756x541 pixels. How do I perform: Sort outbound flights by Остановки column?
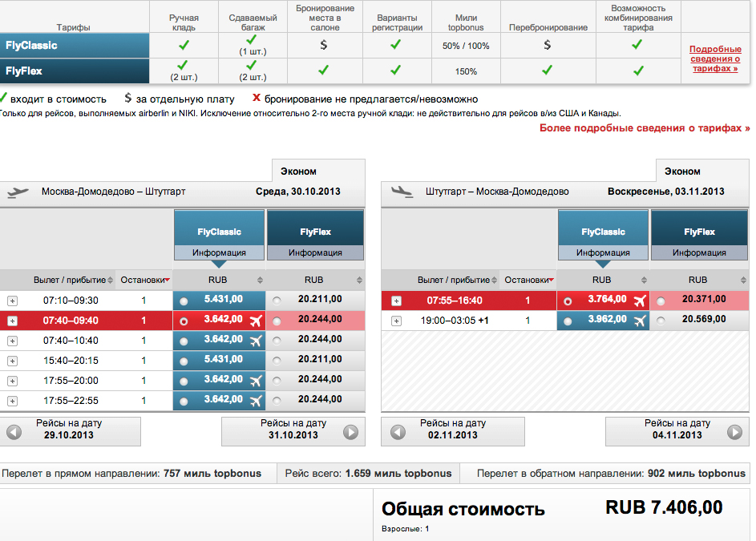click(x=144, y=281)
